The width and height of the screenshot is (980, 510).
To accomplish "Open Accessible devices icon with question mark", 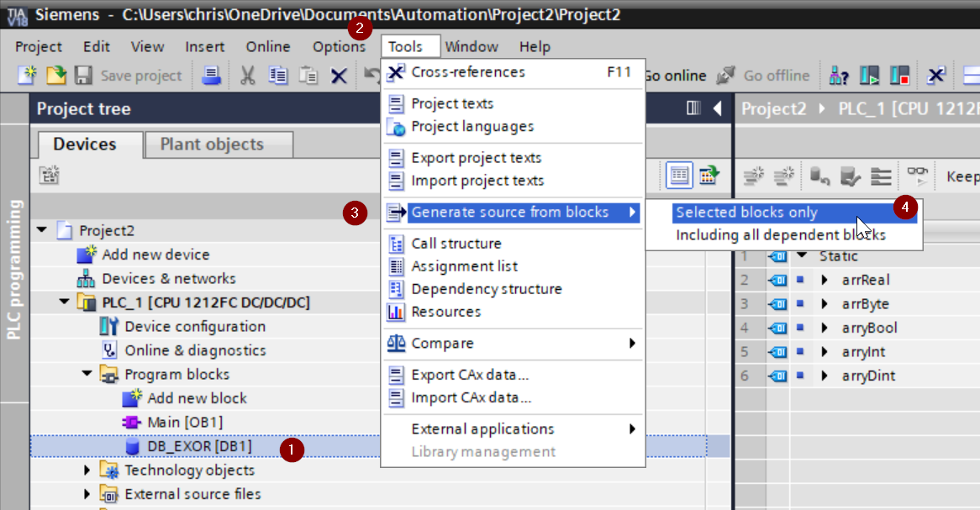I will [x=839, y=76].
